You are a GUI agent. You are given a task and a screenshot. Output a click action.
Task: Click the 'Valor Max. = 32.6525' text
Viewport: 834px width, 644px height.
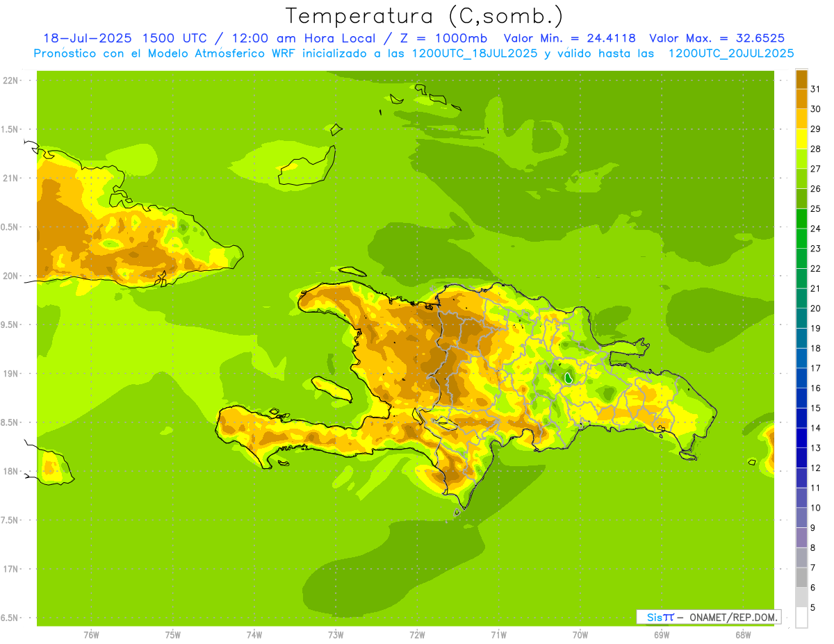(x=717, y=38)
